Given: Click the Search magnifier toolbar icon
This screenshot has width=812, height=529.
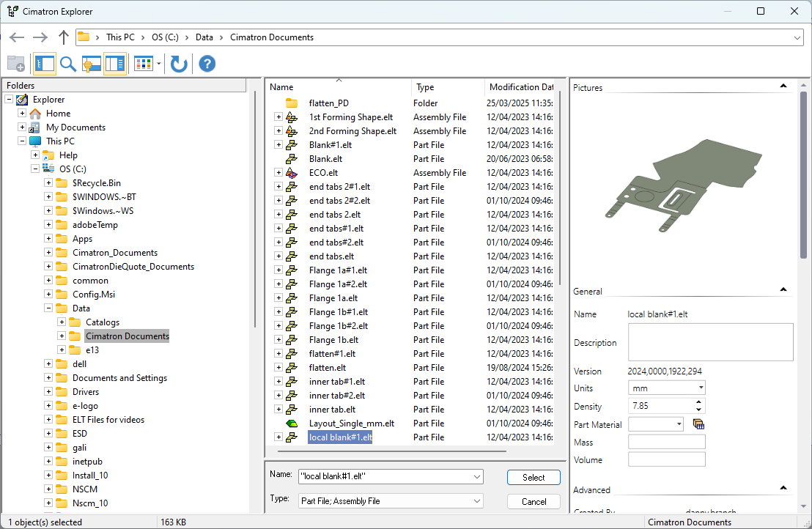Looking at the screenshot, I should [68, 64].
